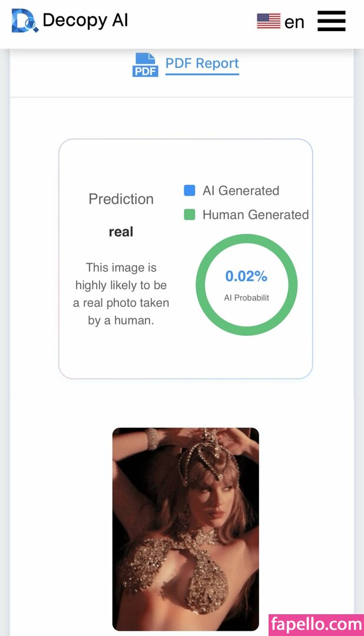
Task: Click the US flag icon
Action: click(269, 22)
